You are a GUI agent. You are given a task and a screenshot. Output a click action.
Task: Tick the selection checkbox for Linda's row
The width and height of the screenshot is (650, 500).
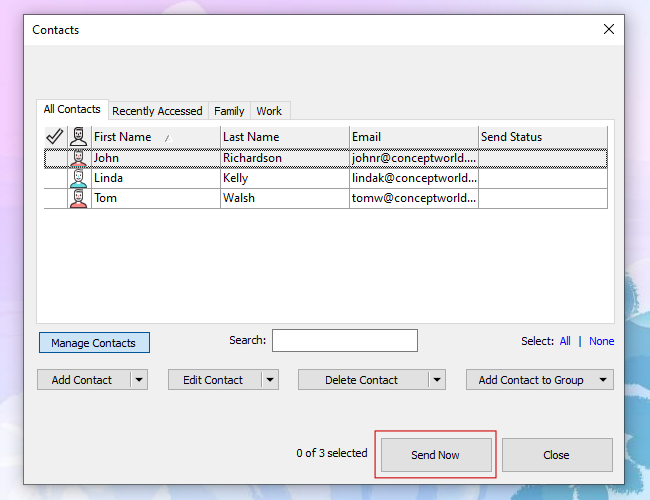click(56, 178)
